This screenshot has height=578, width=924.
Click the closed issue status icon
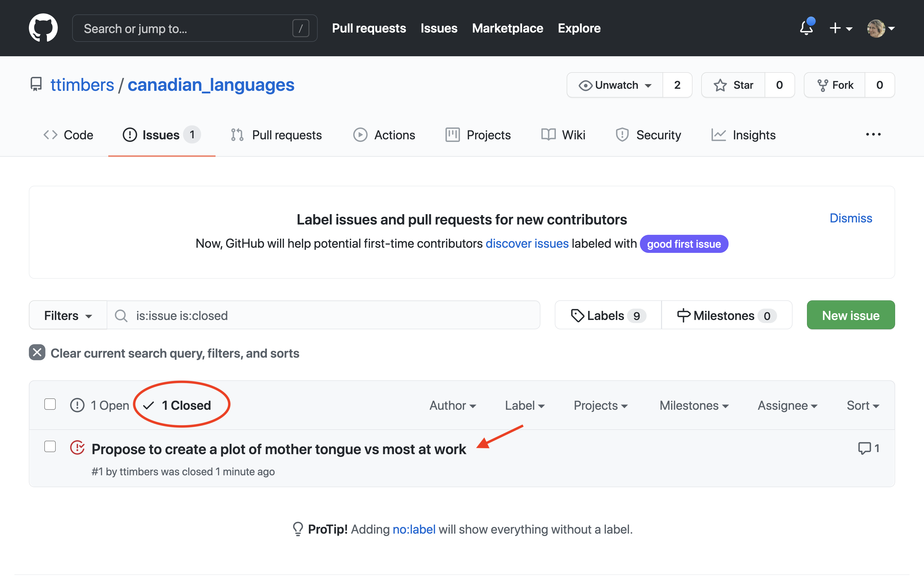77,447
